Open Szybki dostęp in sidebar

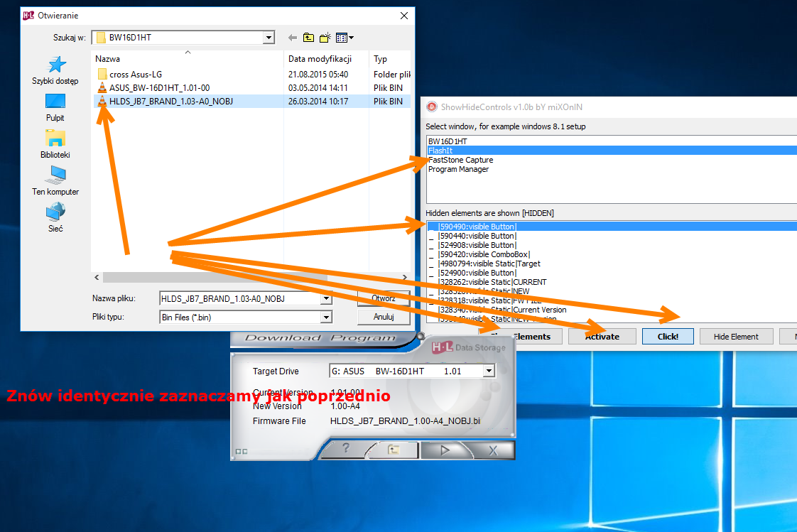(55, 70)
